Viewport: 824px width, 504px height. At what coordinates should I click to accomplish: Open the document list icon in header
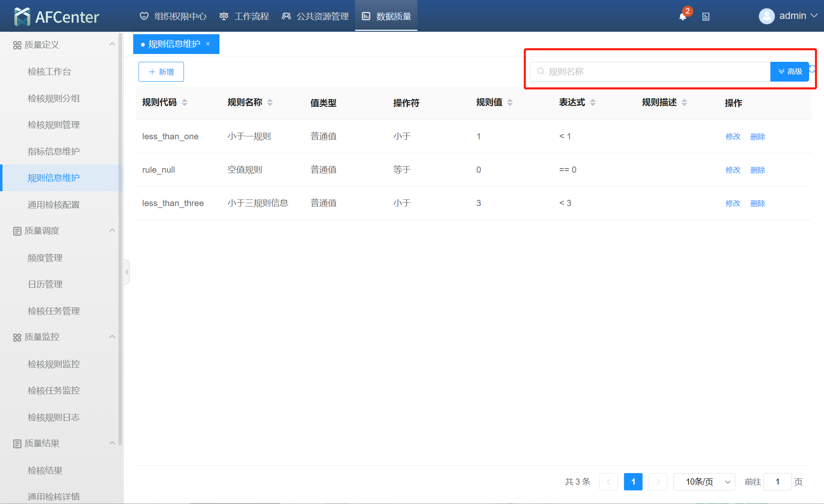(x=706, y=17)
